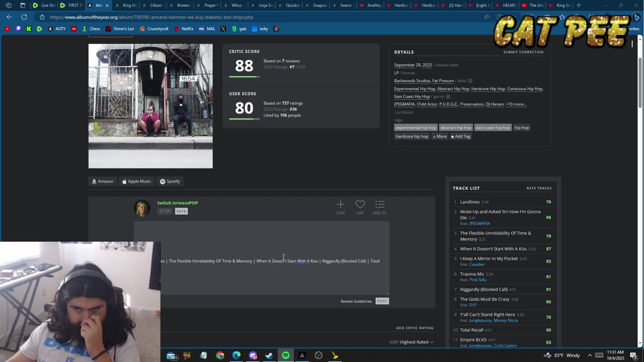Open Steam from the taskbar
The height and width of the screenshot is (362, 644).
(x=269, y=355)
